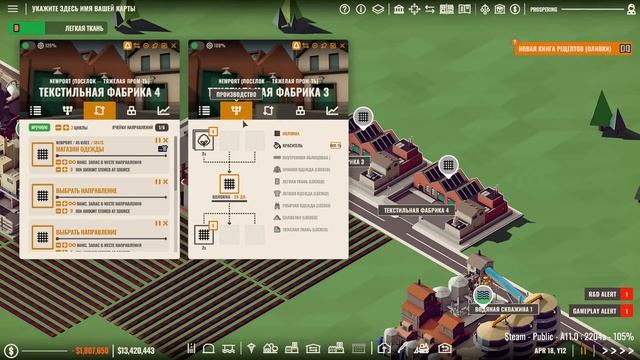Toggle Textile Factory 4 green power switch
Image resolution: width=640 pixels, height=360 pixels.
(x=29, y=45)
